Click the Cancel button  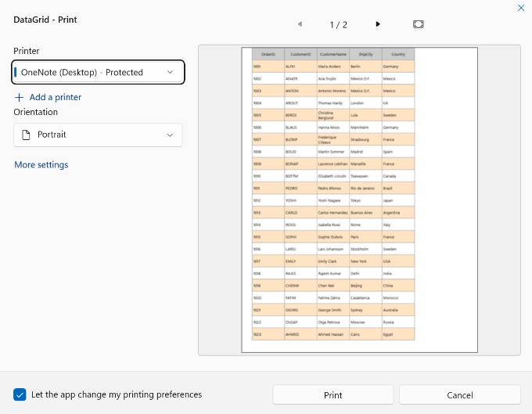click(460, 395)
